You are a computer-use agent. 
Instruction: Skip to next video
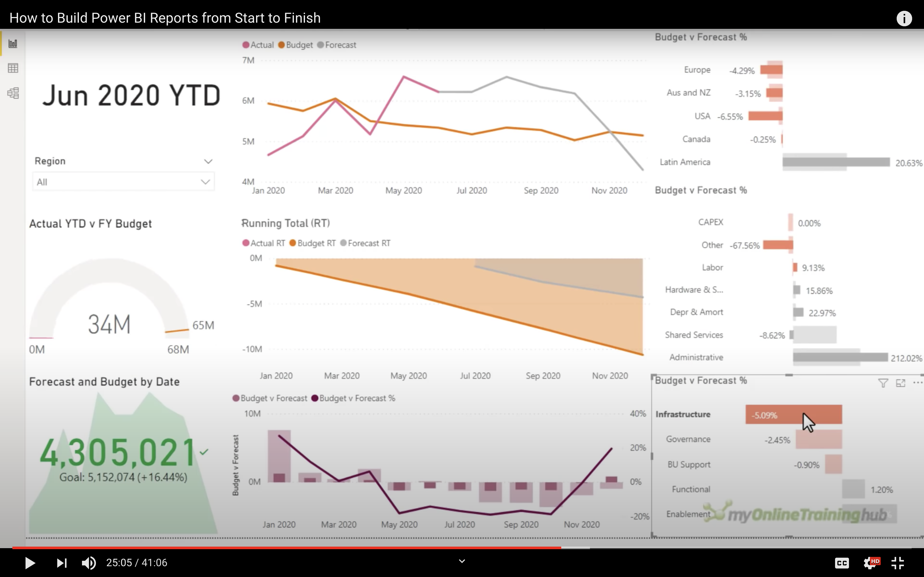[x=61, y=563]
